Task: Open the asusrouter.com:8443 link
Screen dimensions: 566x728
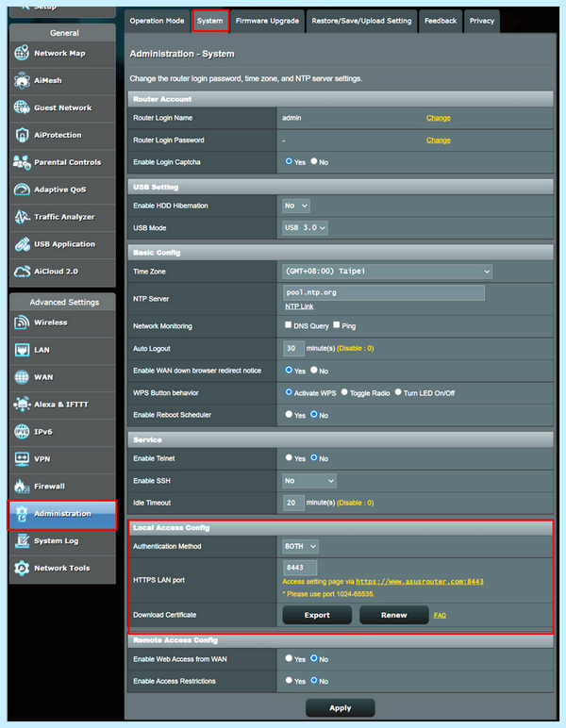Action: tap(420, 582)
